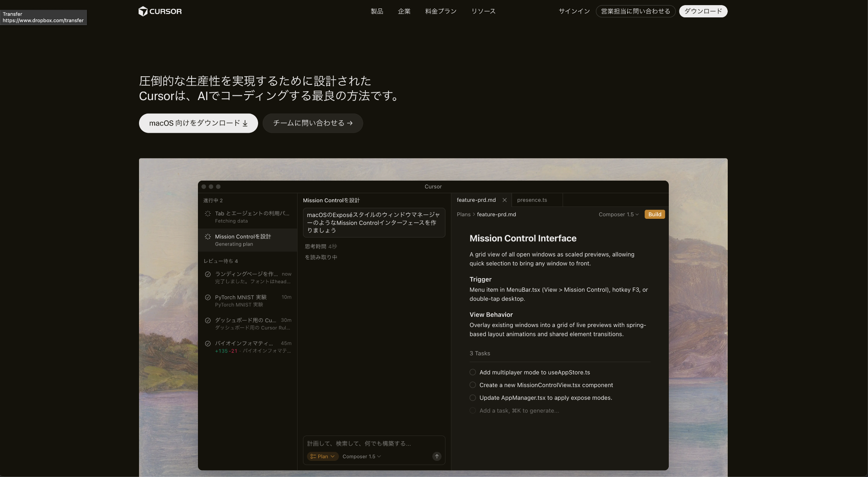
Task: Click Add a task input field
Action: click(x=519, y=411)
